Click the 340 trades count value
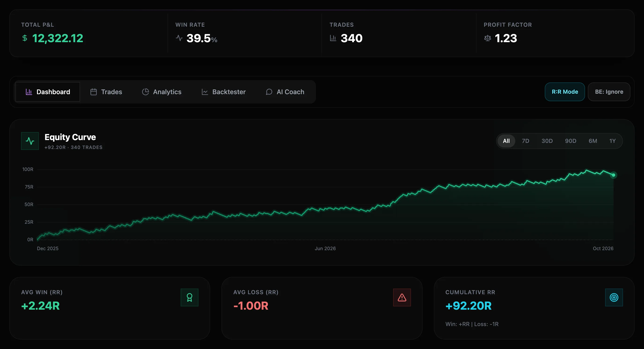Image resolution: width=644 pixels, height=349 pixels. click(351, 38)
